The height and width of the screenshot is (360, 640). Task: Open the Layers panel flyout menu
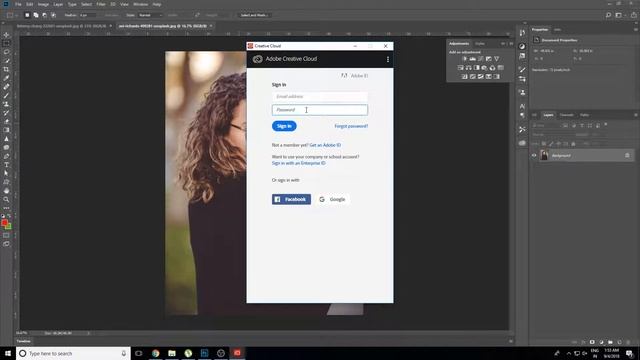(636, 115)
